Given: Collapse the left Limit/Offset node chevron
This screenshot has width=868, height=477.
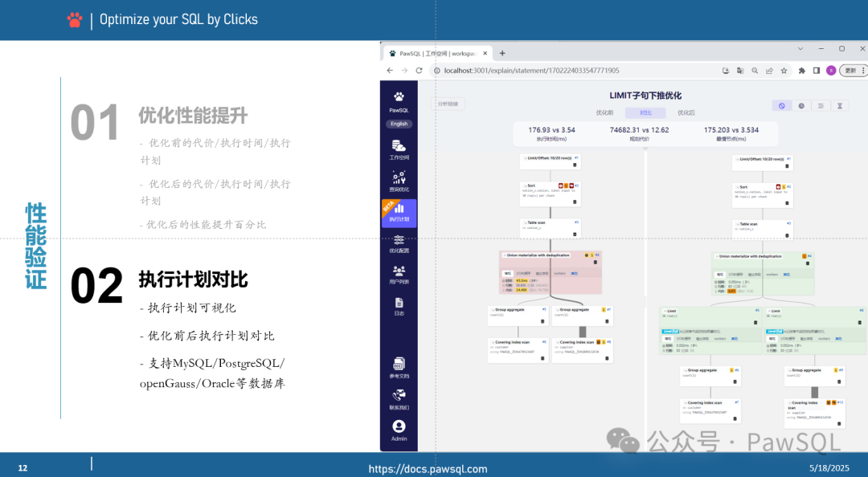Looking at the screenshot, I should point(525,158).
